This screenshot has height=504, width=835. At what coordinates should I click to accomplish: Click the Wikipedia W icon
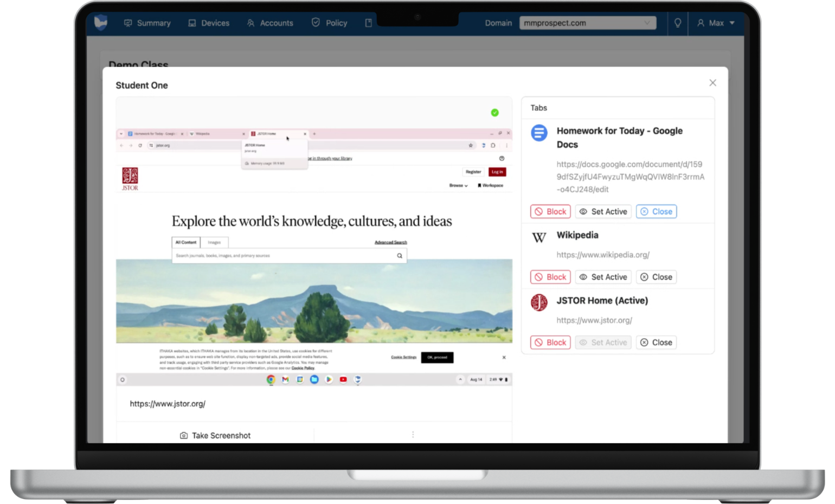539,237
